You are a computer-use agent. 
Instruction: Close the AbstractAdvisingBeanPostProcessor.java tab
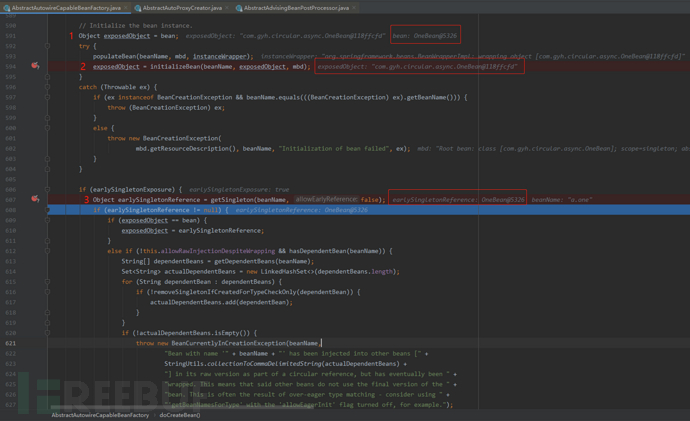click(354, 7)
